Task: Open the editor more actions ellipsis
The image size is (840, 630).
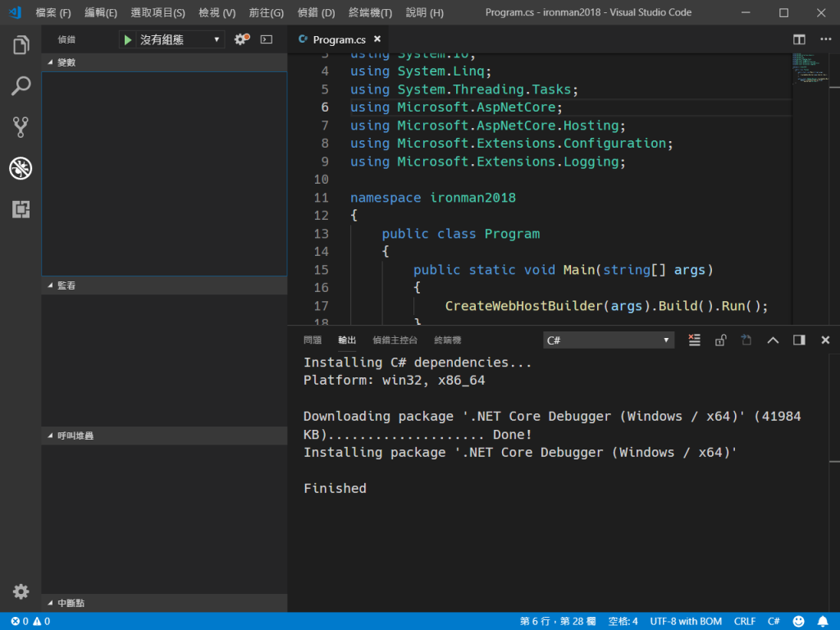Action: [825, 39]
